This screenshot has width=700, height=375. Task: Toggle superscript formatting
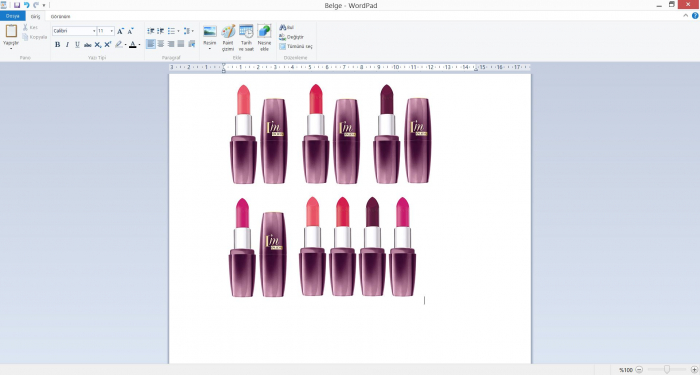click(x=108, y=45)
